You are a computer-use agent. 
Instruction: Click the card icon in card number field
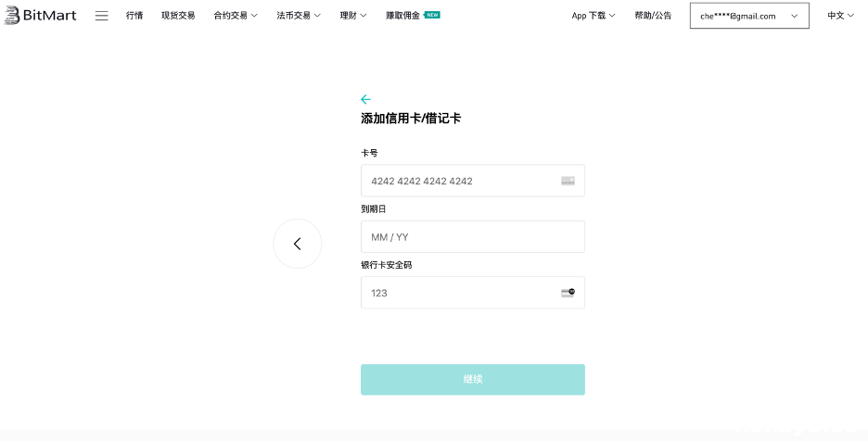(568, 182)
